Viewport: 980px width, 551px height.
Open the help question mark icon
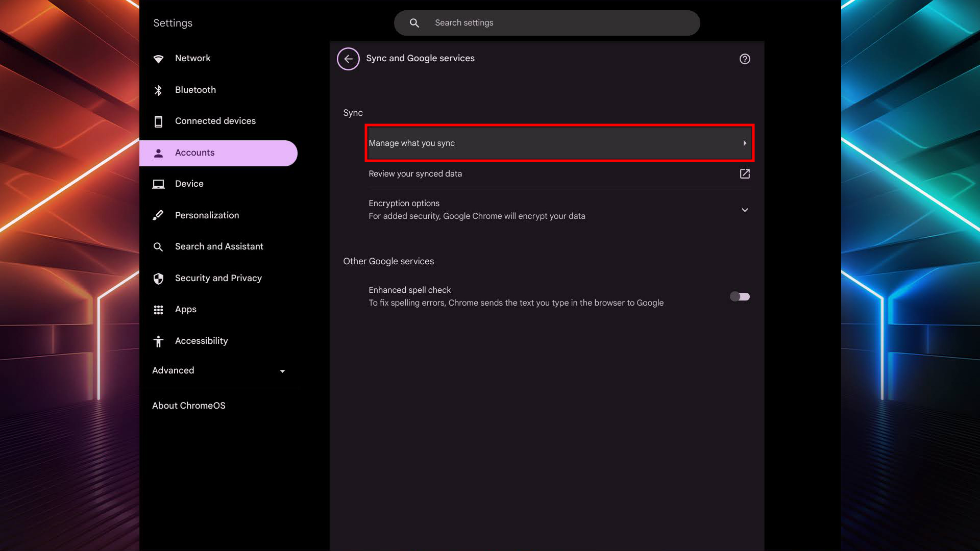[745, 59]
